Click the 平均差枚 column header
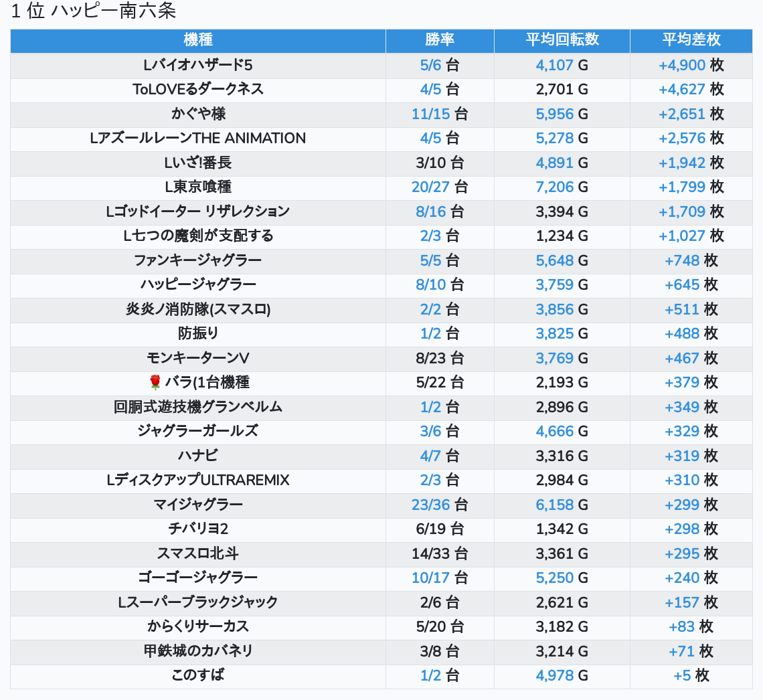The image size is (763, 700). (691, 40)
